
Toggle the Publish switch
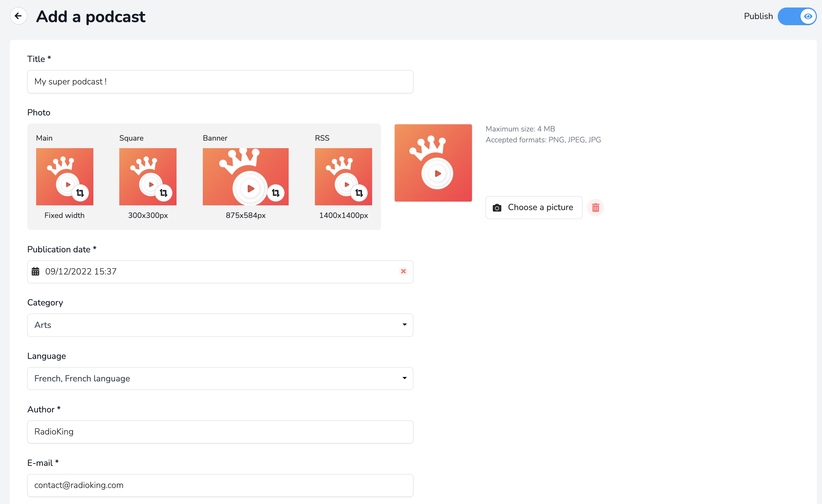[x=797, y=16]
